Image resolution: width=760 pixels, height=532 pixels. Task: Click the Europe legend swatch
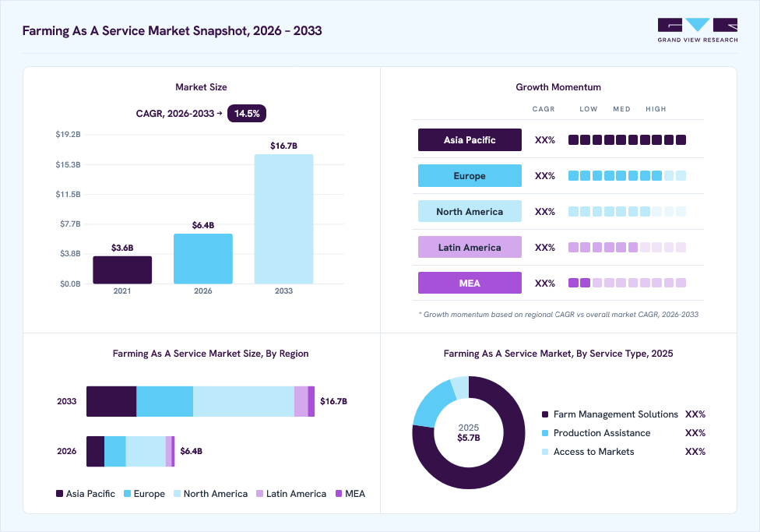pyautogui.click(x=128, y=494)
